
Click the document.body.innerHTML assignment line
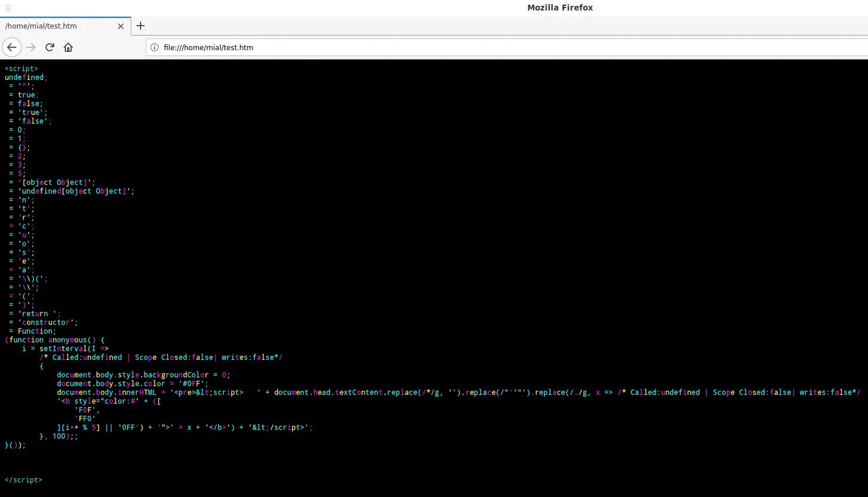click(459, 393)
